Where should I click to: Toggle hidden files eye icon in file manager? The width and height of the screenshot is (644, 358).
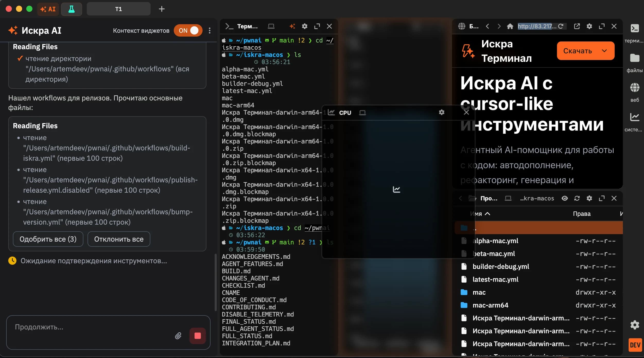point(565,198)
